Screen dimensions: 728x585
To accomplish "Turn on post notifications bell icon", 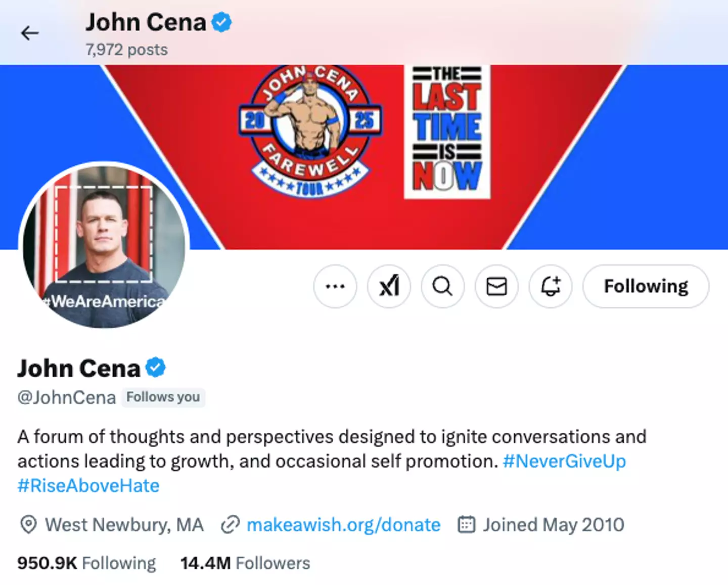I will 551,287.
